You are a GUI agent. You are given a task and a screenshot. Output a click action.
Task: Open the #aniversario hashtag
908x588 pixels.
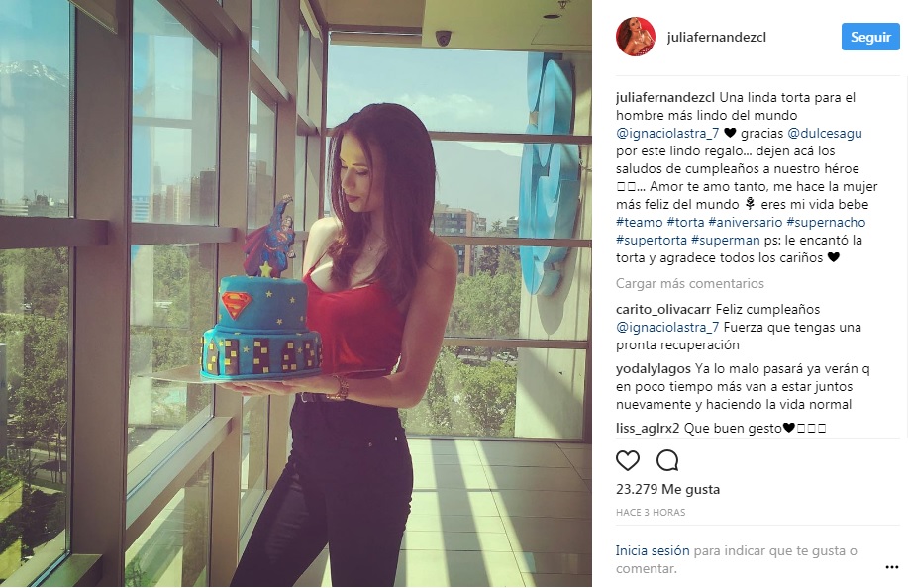(x=746, y=223)
